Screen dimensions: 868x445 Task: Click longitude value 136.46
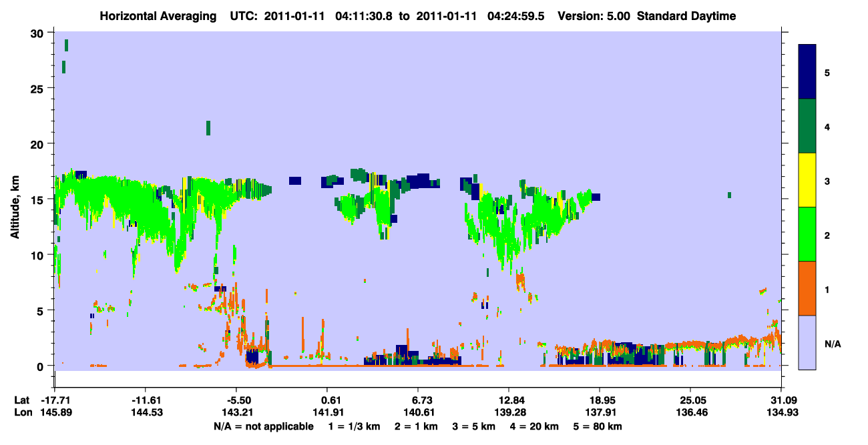click(x=690, y=413)
